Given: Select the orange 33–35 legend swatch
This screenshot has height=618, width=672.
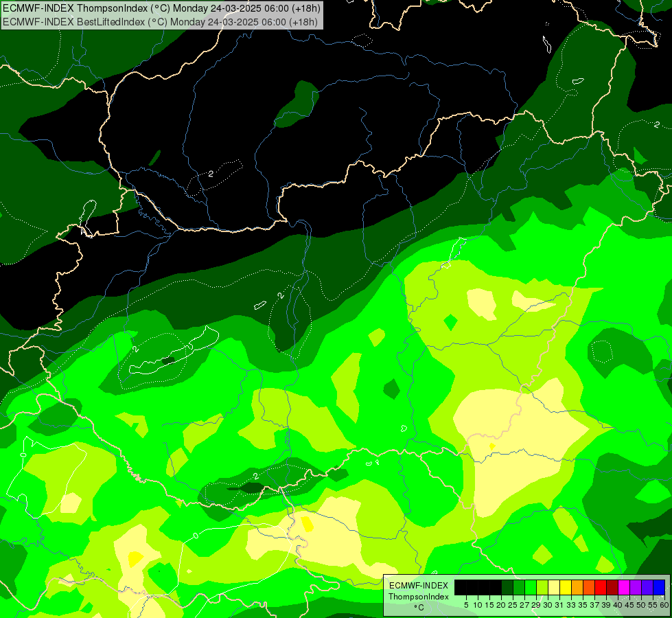Looking at the screenshot, I should tap(577, 587).
